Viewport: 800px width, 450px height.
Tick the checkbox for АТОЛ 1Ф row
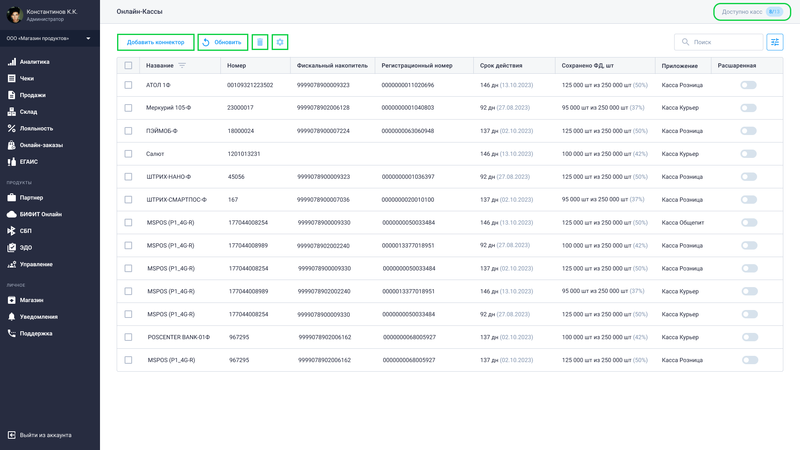click(128, 85)
